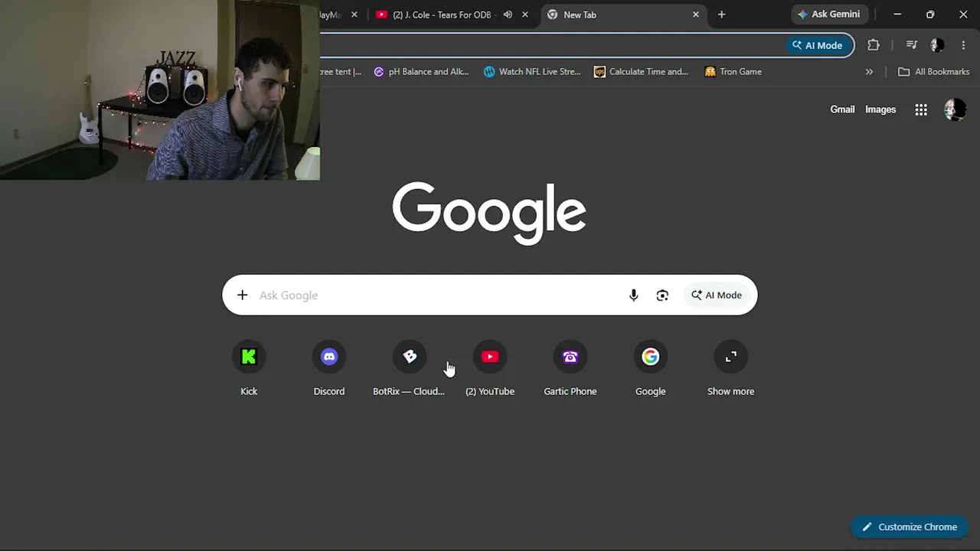Image resolution: width=980 pixels, height=551 pixels.
Task: Expand shortcuts with Show more
Action: (x=731, y=369)
